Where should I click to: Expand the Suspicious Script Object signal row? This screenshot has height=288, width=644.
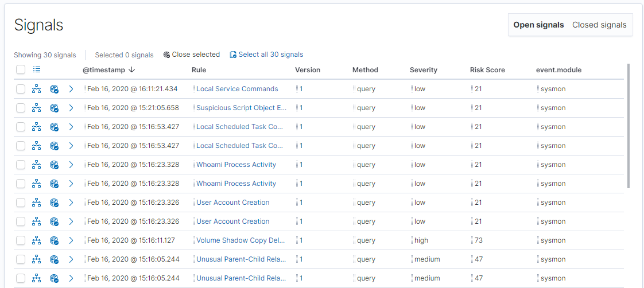71,107
